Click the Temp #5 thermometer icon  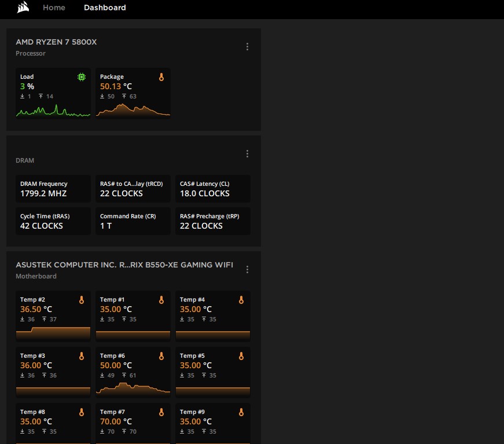coord(241,356)
